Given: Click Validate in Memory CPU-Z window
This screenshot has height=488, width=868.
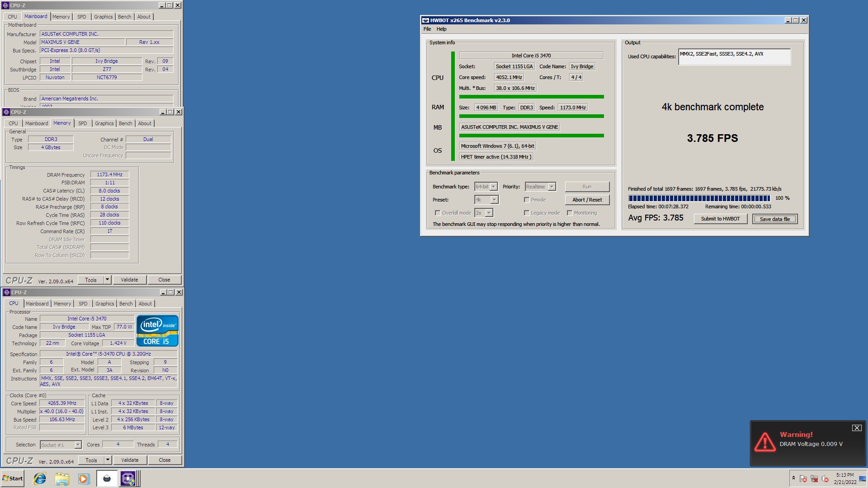Looking at the screenshot, I should pyautogui.click(x=129, y=280).
